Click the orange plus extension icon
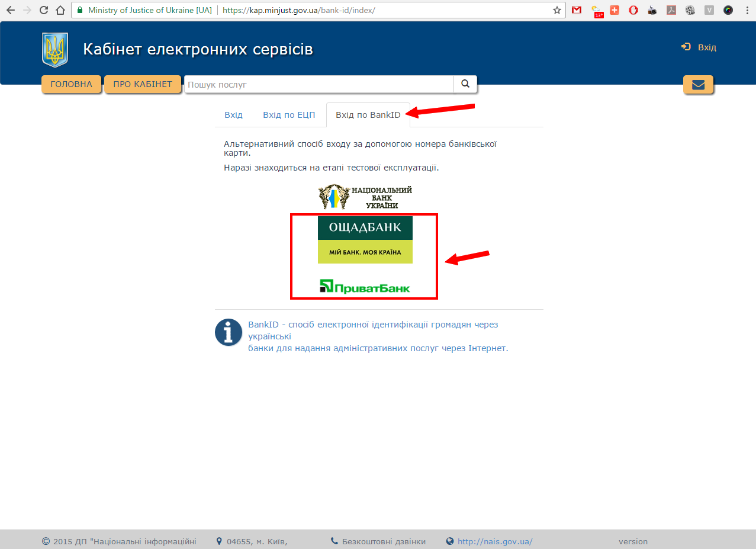 (x=615, y=10)
